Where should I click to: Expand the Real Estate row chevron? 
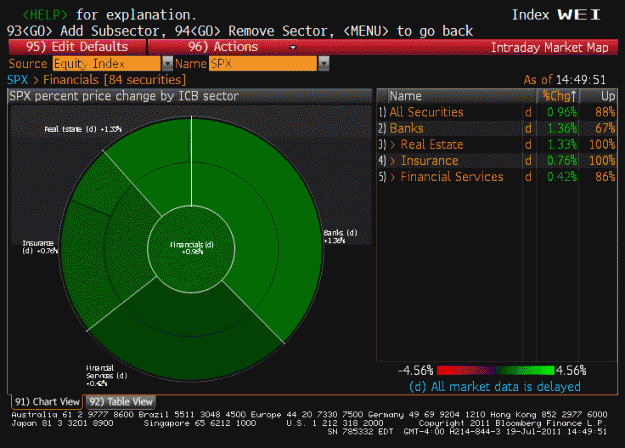point(393,145)
